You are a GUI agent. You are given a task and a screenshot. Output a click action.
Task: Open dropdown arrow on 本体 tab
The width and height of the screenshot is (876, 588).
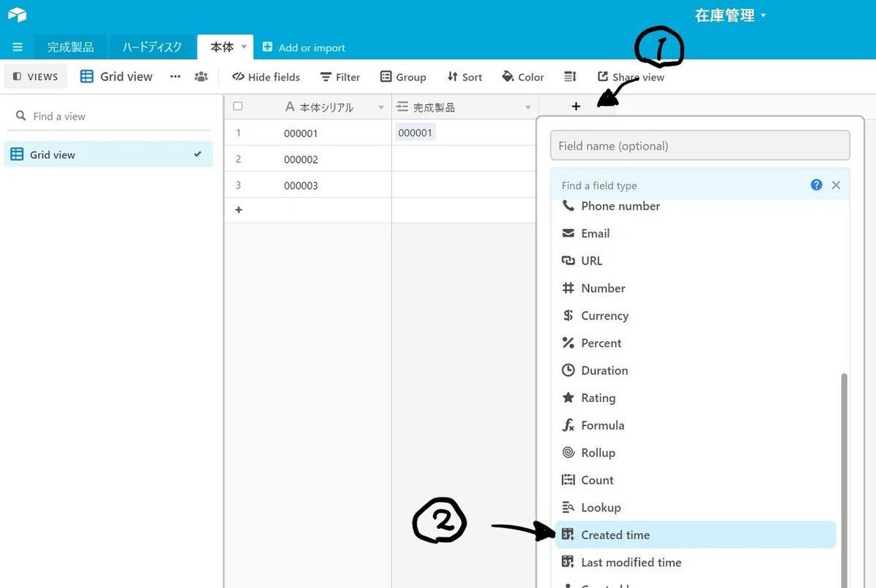(244, 47)
